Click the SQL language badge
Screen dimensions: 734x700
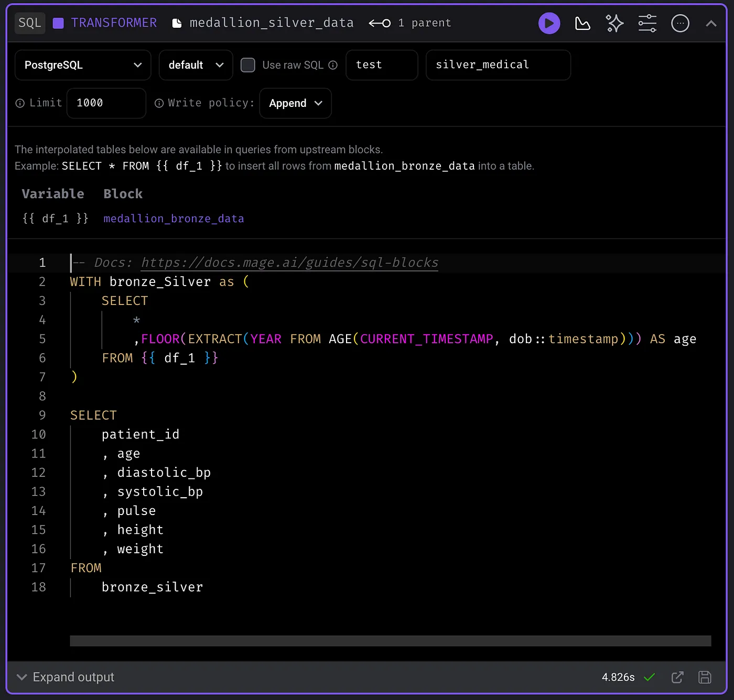30,23
